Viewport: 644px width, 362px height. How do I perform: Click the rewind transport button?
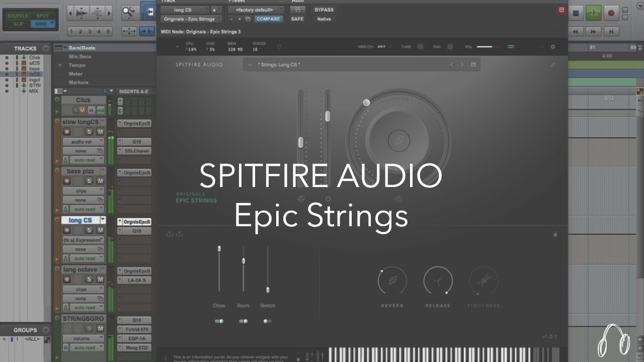point(576,31)
